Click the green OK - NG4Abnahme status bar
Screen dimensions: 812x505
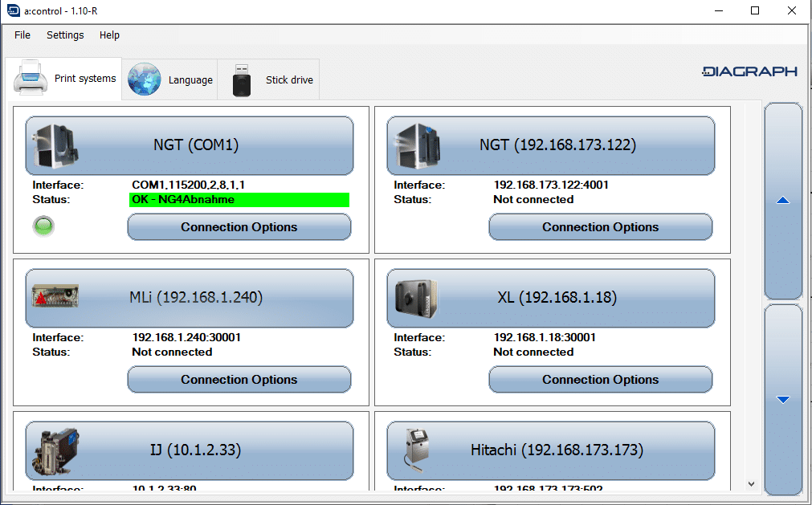pyautogui.click(x=239, y=200)
